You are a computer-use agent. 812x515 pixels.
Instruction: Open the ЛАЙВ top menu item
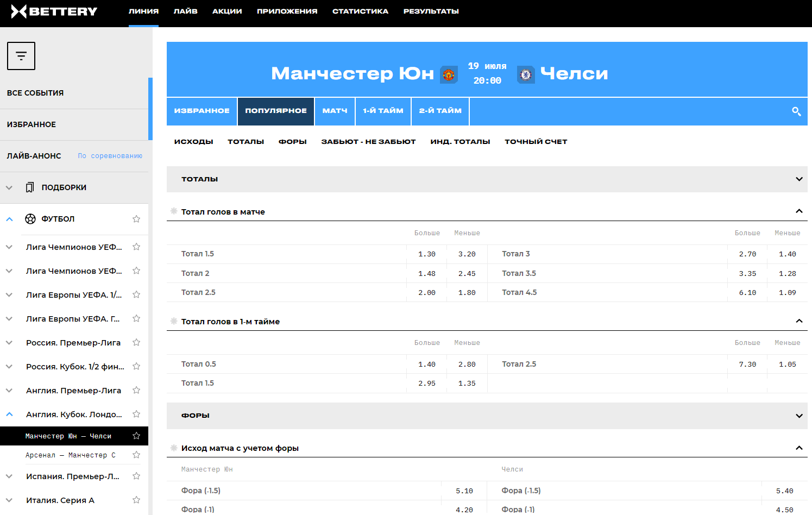click(186, 11)
